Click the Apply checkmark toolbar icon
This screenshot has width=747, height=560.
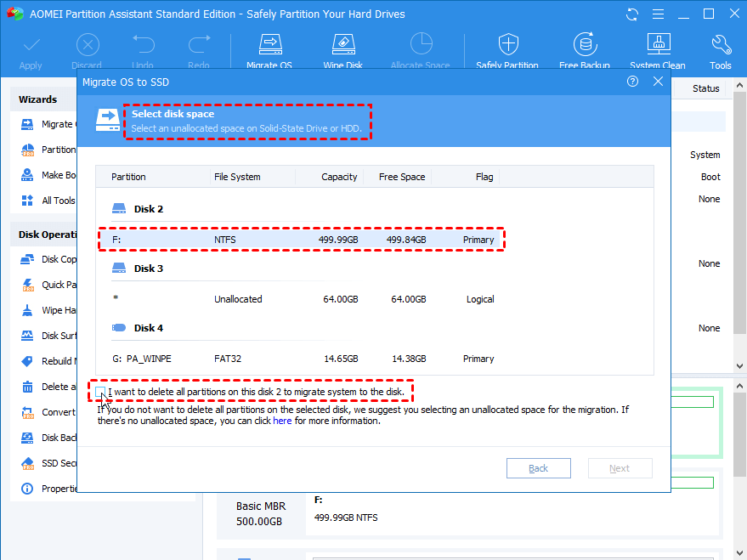[x=31, y=45]
